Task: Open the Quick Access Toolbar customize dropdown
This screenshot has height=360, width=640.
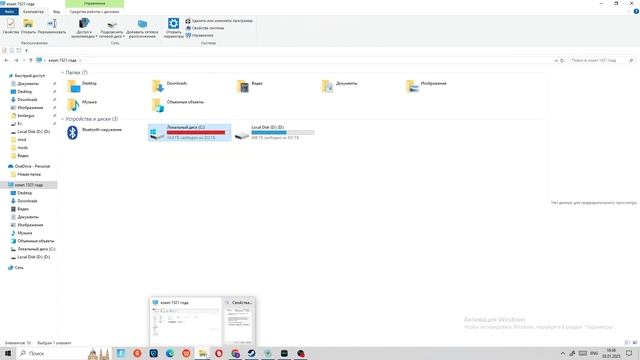Action: (27, 50)
